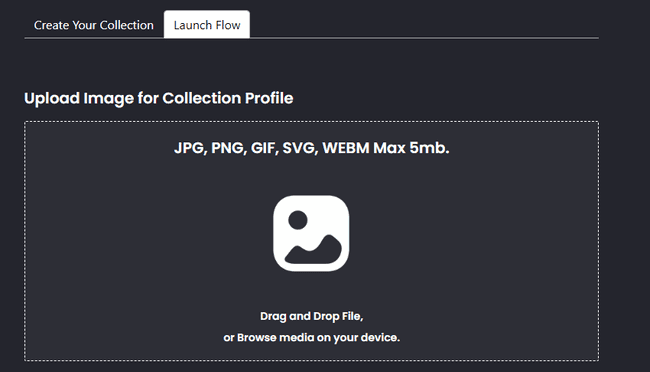Select the Launch Flow tab
Image resolution: width=650 pixels, height=372 pixels.
pyautogui.click(x=207, y=25)
